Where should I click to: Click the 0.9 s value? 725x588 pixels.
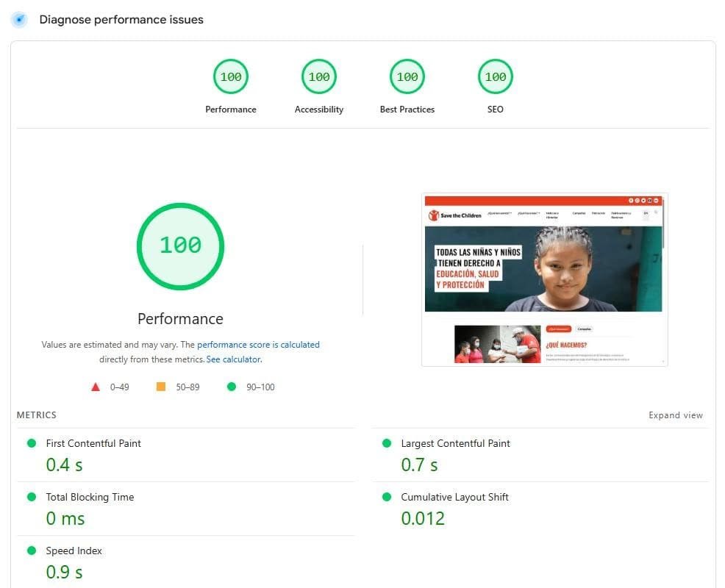[64, 573]
